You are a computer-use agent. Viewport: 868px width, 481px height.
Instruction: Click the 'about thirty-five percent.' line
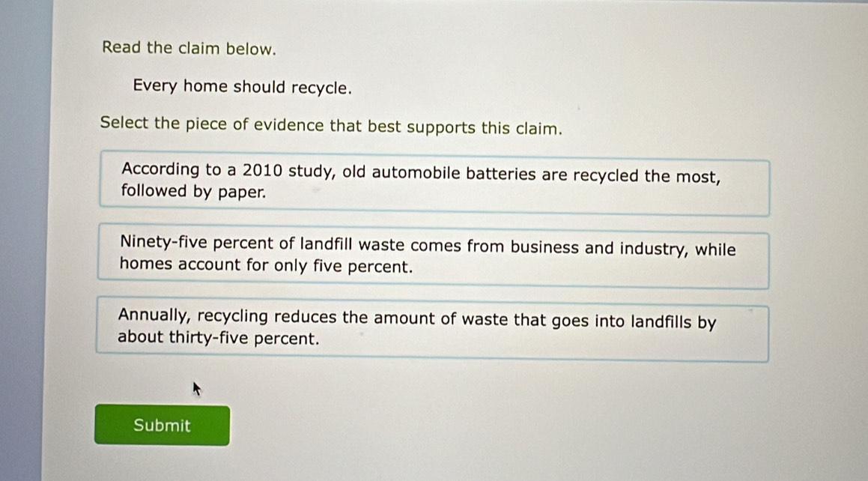click(x=219, y=338)
